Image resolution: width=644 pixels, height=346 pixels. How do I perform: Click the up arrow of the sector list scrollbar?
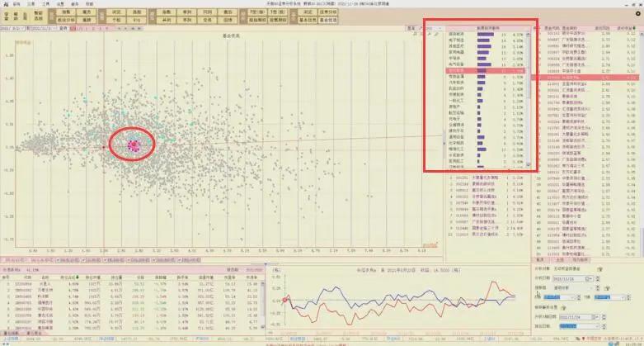coord(528,35)
